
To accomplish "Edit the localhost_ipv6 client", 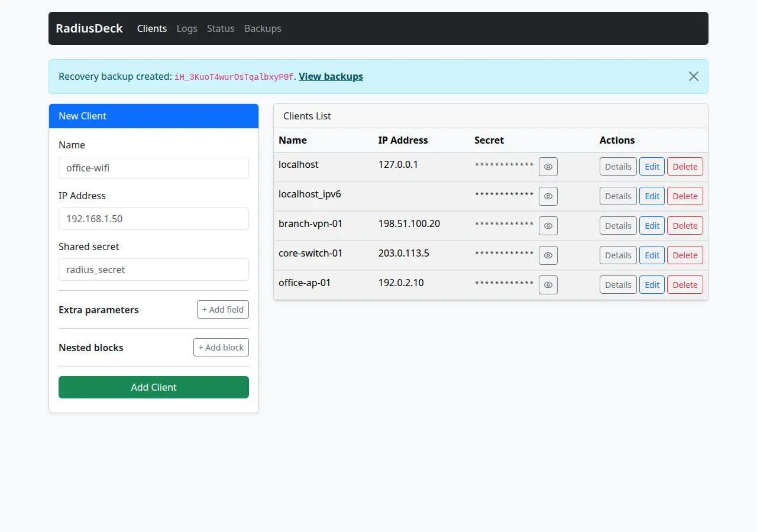I will (652, 196).
